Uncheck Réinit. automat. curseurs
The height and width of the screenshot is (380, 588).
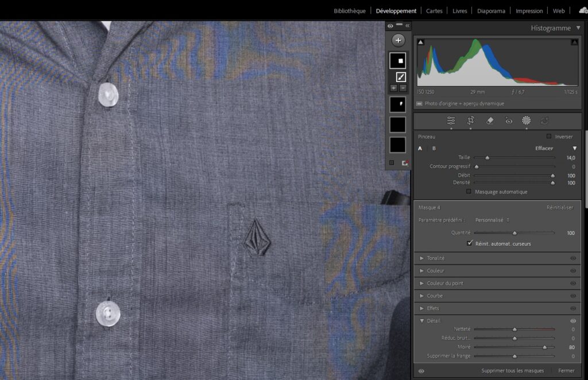(469, 243)
